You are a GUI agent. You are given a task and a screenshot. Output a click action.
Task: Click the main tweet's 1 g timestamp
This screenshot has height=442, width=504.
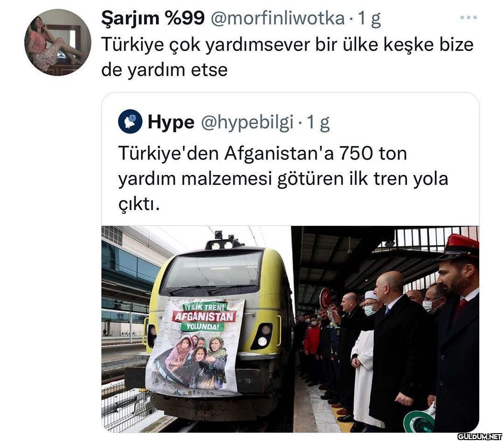[370, 19]
